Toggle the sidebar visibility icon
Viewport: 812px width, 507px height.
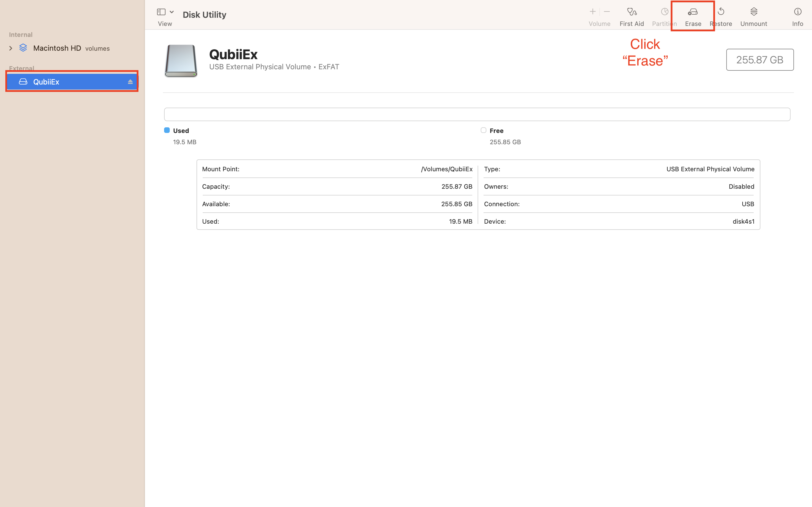160,11
